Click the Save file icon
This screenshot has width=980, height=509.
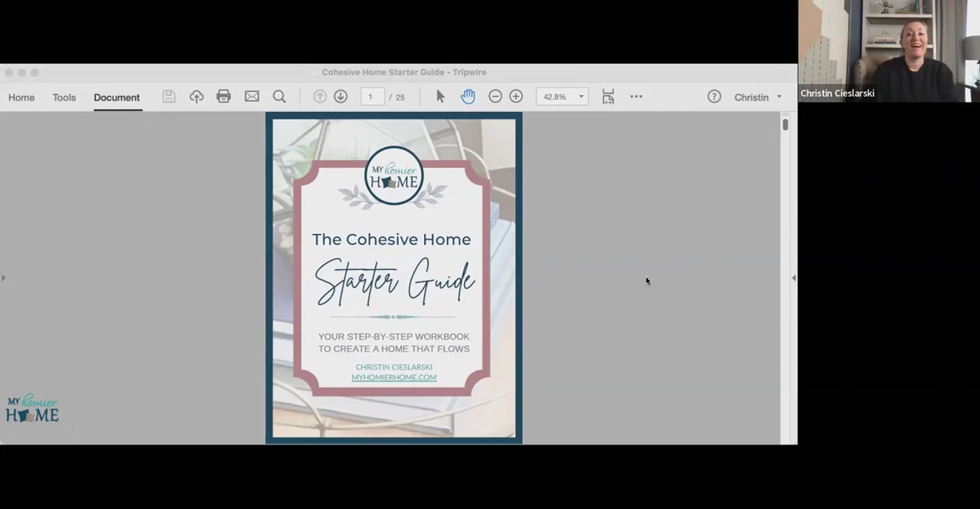(x=169, y=97)
